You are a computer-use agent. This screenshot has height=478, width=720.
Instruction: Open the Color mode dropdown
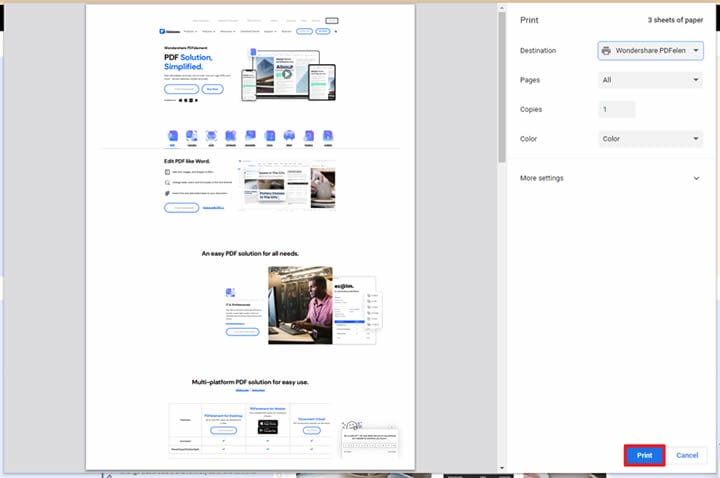click(x=650, y=139)
